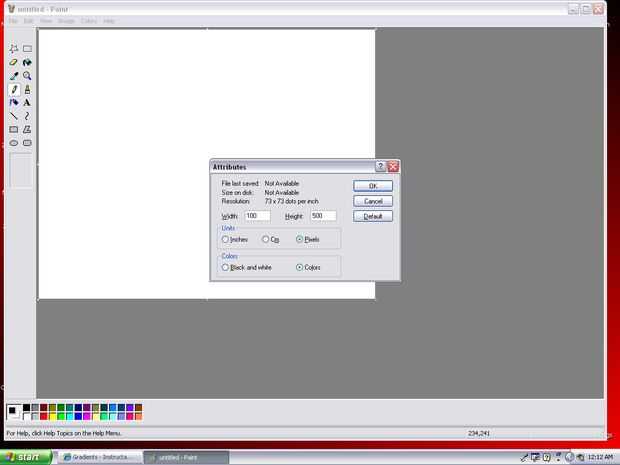The height and width of the screenshot is (465, 620).
Task: Choose the Black and white option
Action: 225,268
